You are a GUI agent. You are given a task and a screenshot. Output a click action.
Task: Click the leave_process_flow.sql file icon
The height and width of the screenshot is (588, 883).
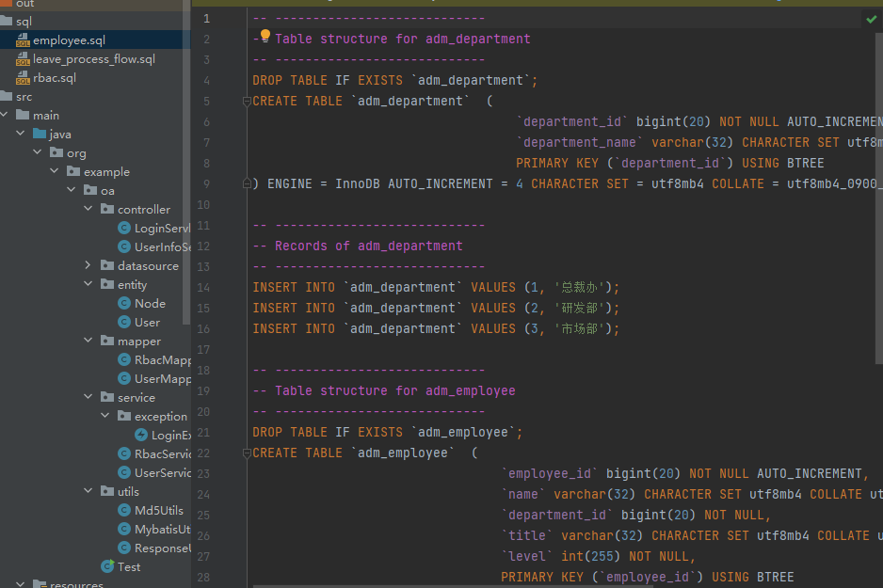coord(23,59)
